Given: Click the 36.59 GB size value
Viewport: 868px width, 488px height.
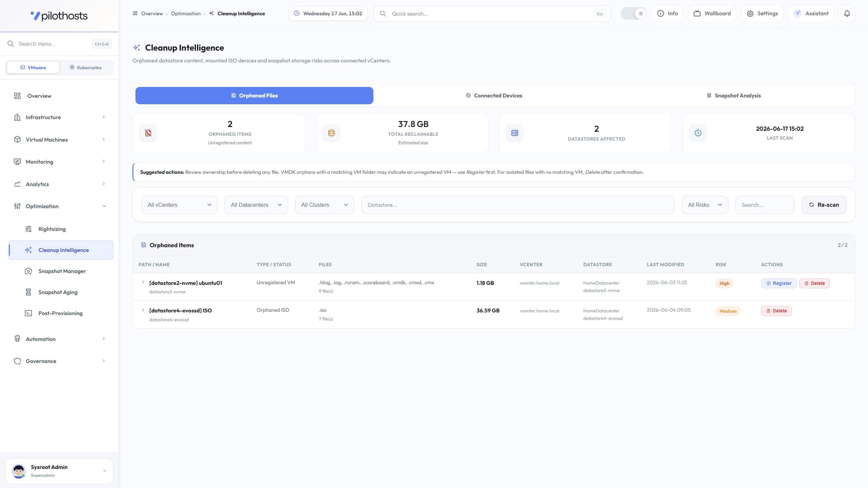Looking at the screenshot, I should click(488, 310).
